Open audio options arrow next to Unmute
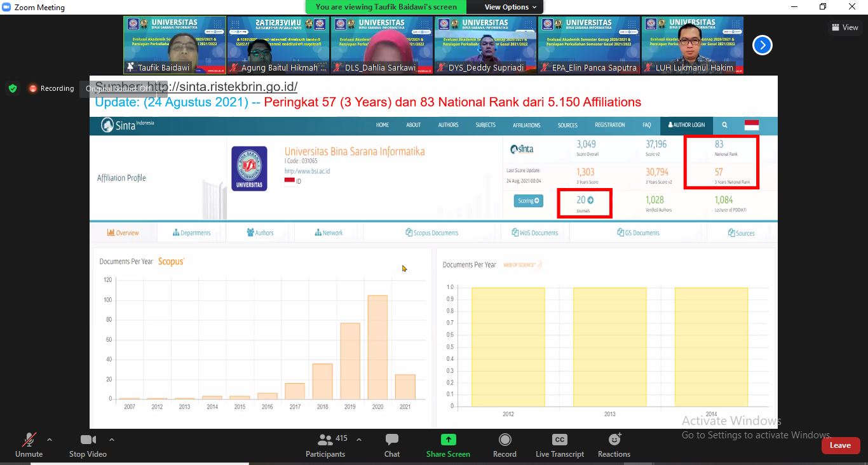The height and width of the screenshot is (465, 868). click(50, 440)
